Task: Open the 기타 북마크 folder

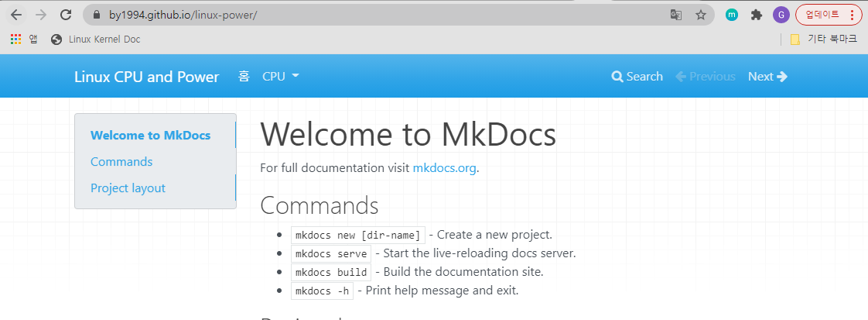Action: (824, 40)
